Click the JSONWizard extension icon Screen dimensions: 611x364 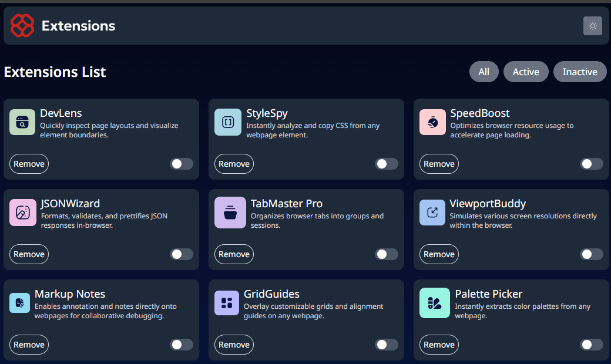[23, 213]
